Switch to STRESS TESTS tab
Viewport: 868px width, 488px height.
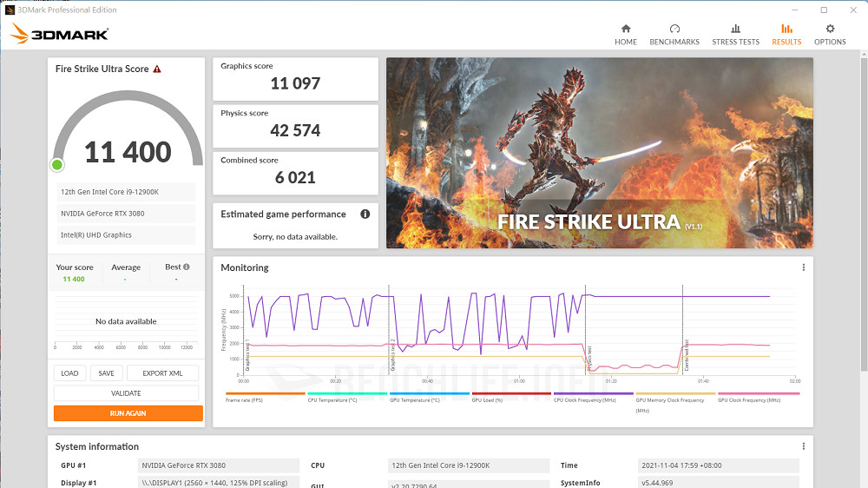(x=735, y=35)
